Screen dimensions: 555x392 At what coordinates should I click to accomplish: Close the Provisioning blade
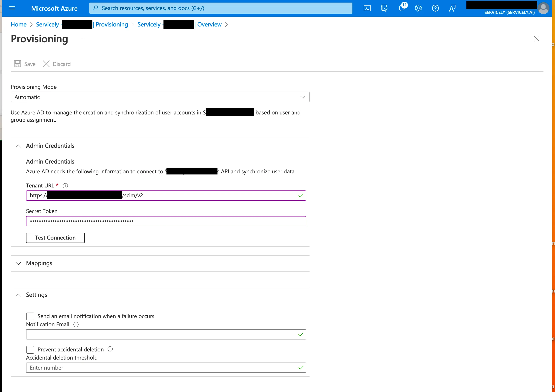pyautogui.click(x=537, y=39)
